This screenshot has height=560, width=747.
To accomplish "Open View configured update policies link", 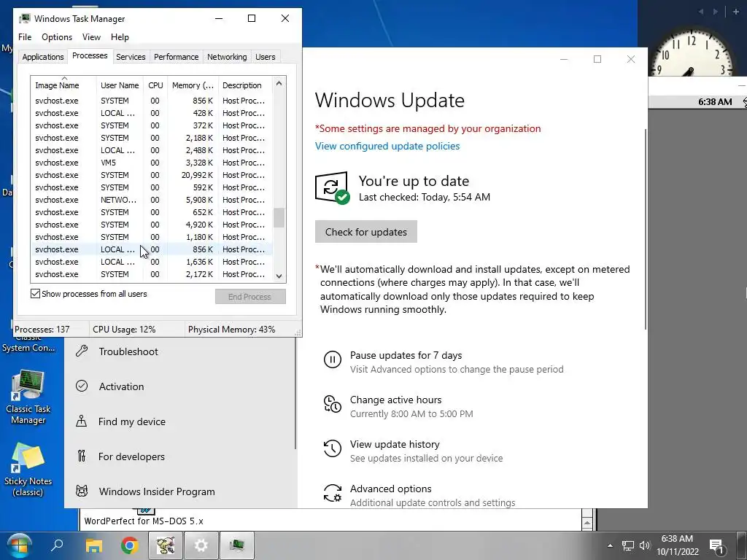I will pyautogui.click(x=387, y=146).
